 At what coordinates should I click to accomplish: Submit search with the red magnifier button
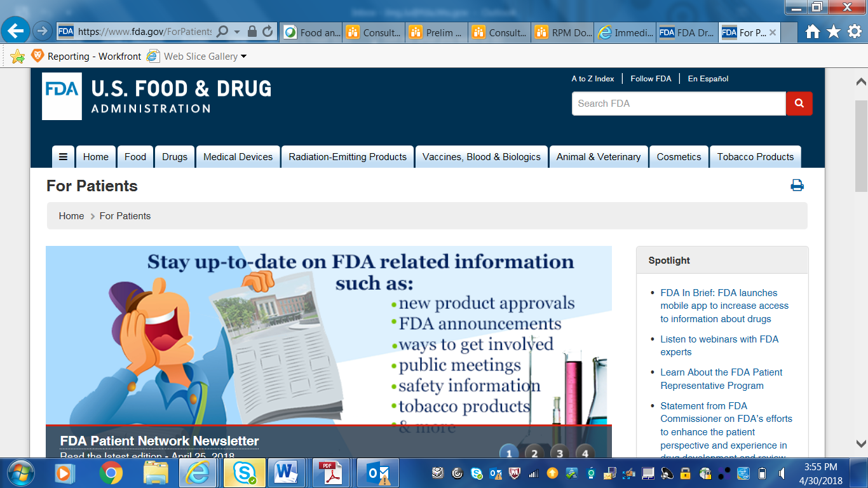click(x=799, y=104)
